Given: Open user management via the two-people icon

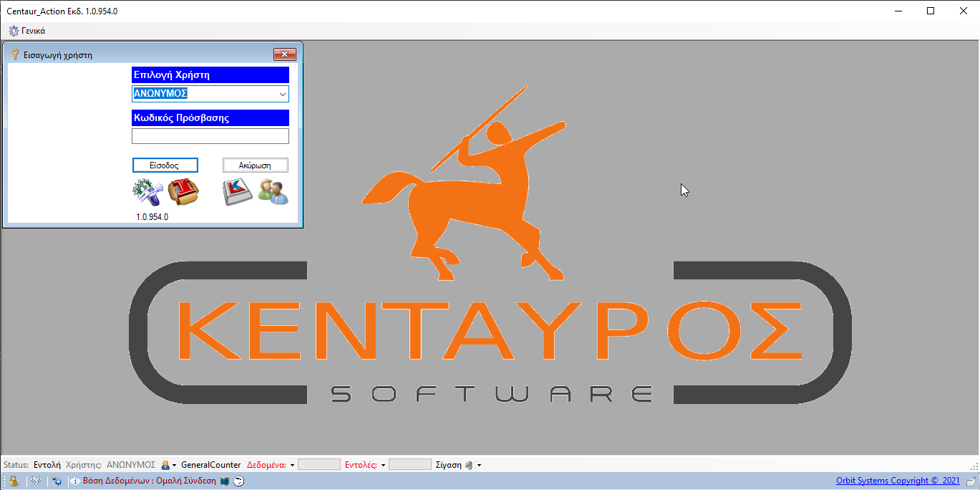Looking at the screenshot, I should 273,191.
